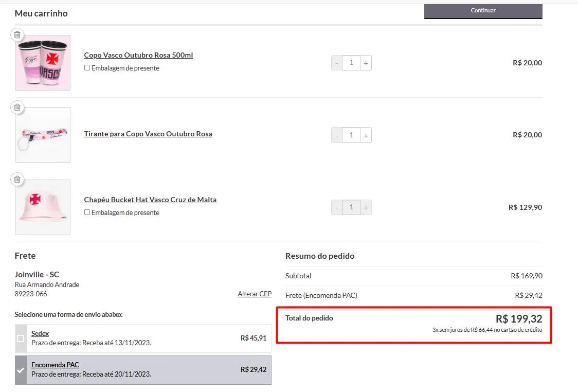This screenshot has height=392, width=578.
Task: Open Chapéu Bucket Hat Vasco Cruz de Malta link
Action: [x=150, y=200]
